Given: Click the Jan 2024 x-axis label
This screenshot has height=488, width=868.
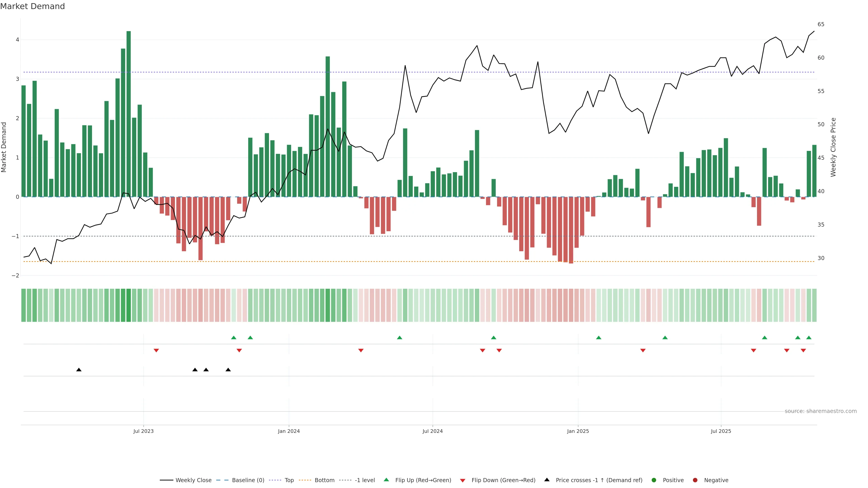Looking at the screenshot, I should tap(289, 431).
